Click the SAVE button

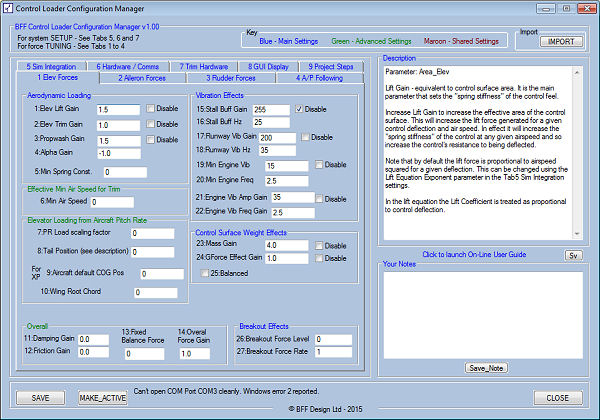tap(40, 398)
